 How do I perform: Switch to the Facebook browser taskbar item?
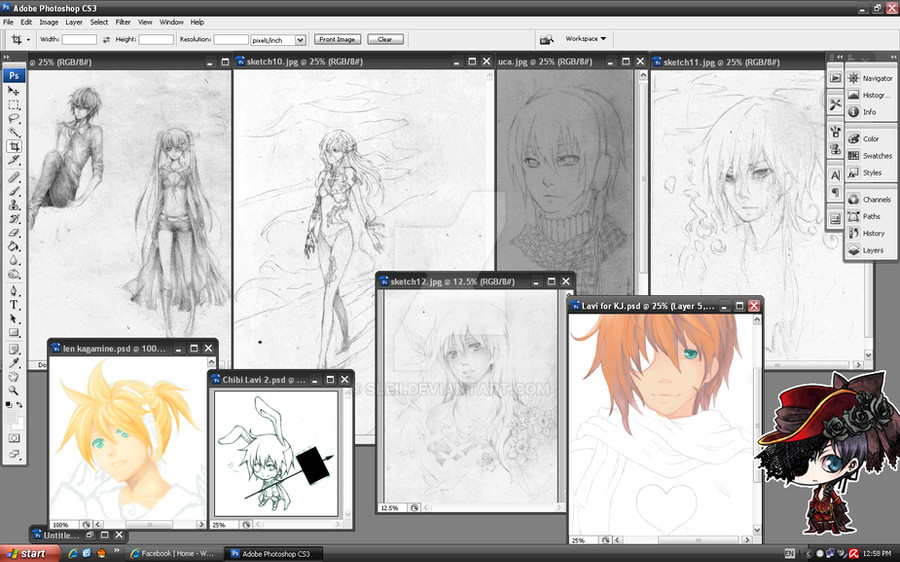172,553
